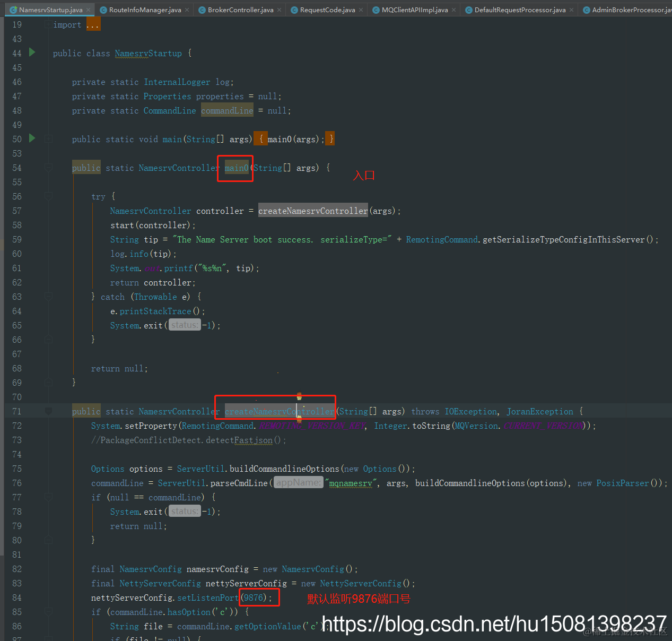
Task: Click PosixParser constructor on line 76
Action: [623, 483]
